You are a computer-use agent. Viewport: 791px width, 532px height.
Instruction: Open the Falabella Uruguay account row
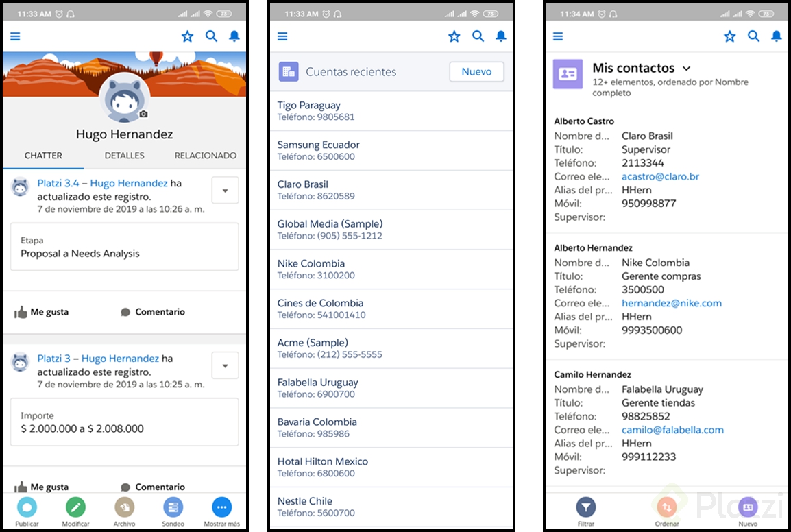point(391,388)
